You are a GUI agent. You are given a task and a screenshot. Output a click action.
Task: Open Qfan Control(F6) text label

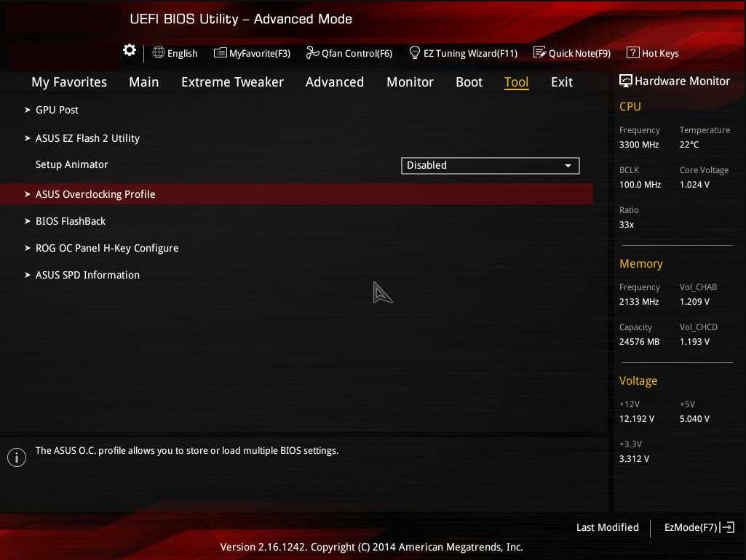tap(357, 53)
